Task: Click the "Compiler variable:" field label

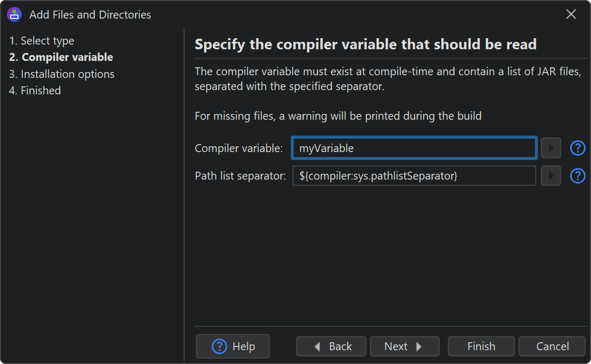Action: [x=239, y=148]
